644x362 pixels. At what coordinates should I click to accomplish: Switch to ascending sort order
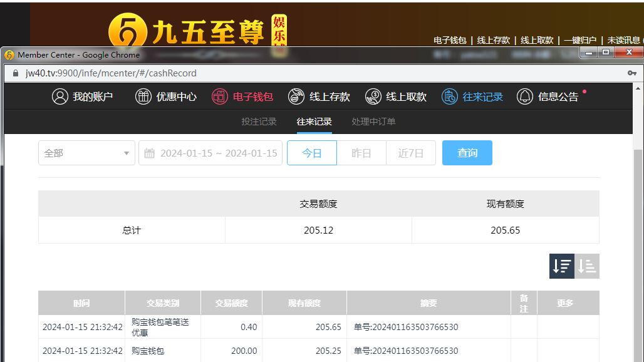[587, 266]
